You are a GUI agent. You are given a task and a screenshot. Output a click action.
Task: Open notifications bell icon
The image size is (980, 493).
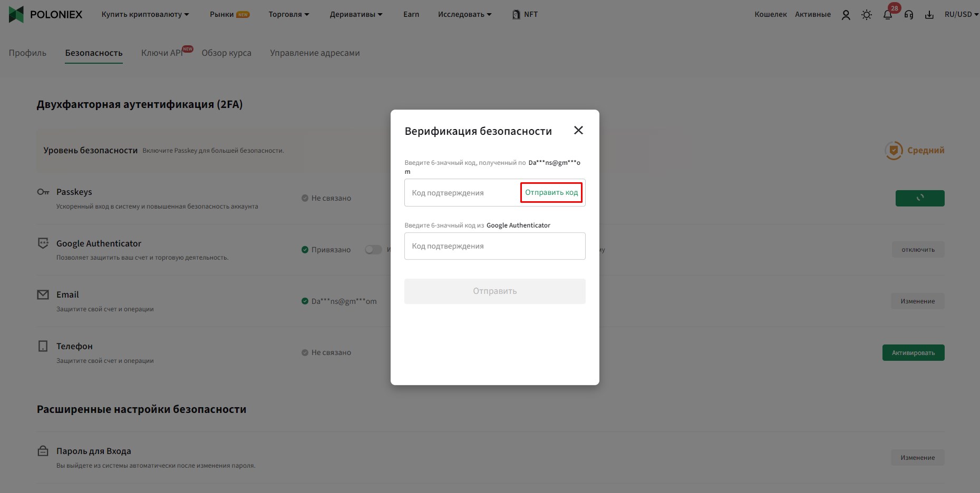coord(888,15)
